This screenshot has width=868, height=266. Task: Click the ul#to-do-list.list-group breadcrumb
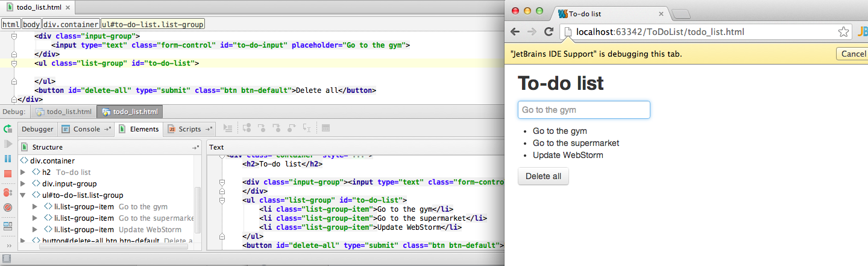click(x=153, y=24)
